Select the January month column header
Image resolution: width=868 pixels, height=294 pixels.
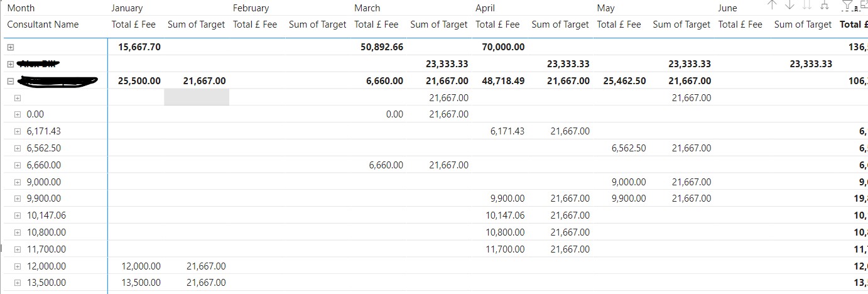tap(127, 8)
